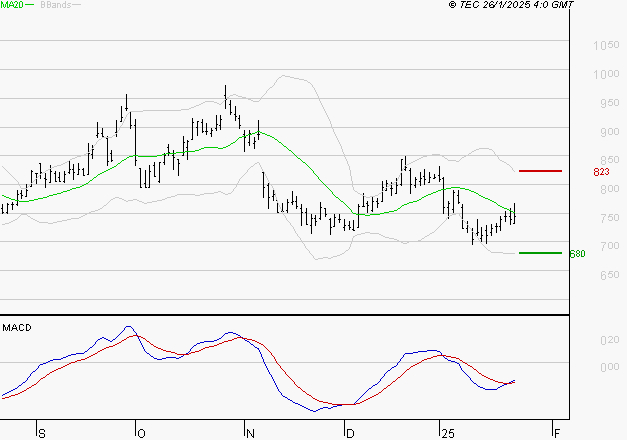Image resolution: width=627 pixels, height=440 pixels.
Task: Click the MA20 legend label
Action: [12, 5]
